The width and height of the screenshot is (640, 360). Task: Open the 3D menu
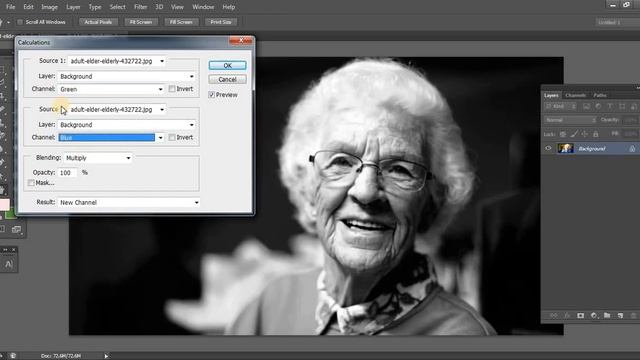[159, 7]
